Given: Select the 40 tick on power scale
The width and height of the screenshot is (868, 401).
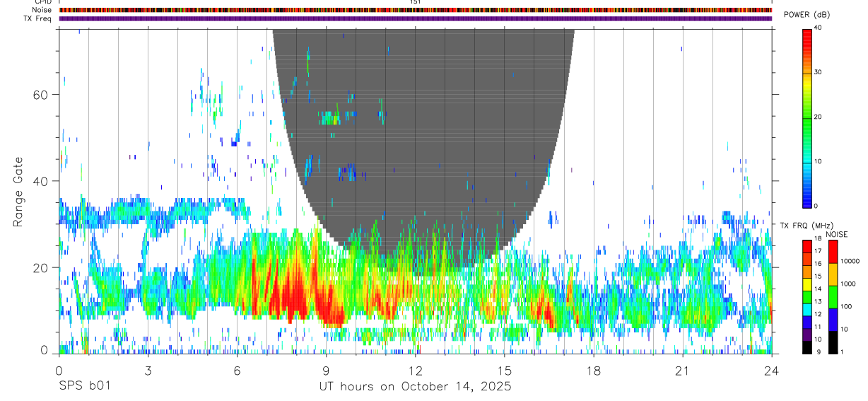Looking at the screenshot, I should click(819, 28).
